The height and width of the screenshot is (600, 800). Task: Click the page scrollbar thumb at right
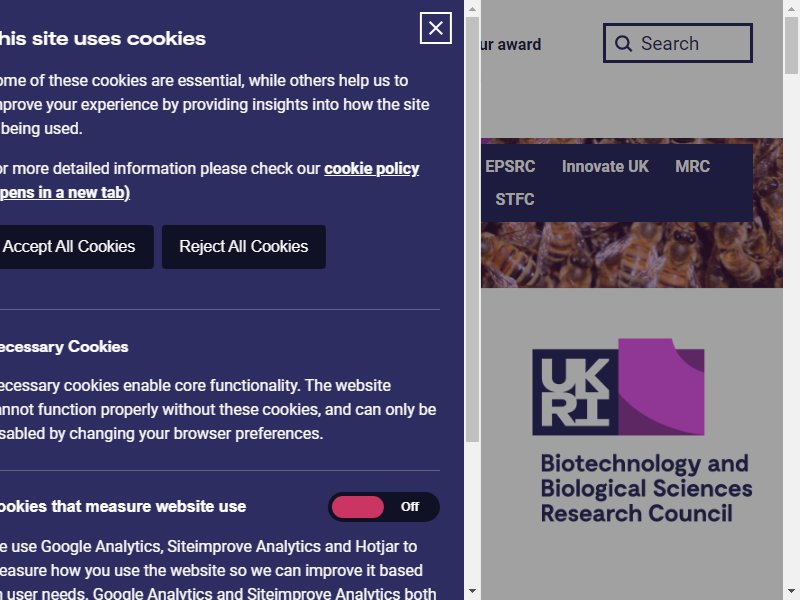pos(791,45)
